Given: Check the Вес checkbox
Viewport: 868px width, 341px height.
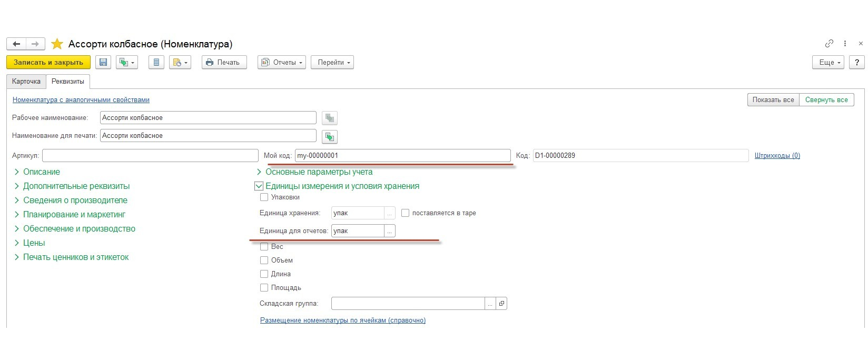Looking at the screenshot, I should [x=264, y=246].
